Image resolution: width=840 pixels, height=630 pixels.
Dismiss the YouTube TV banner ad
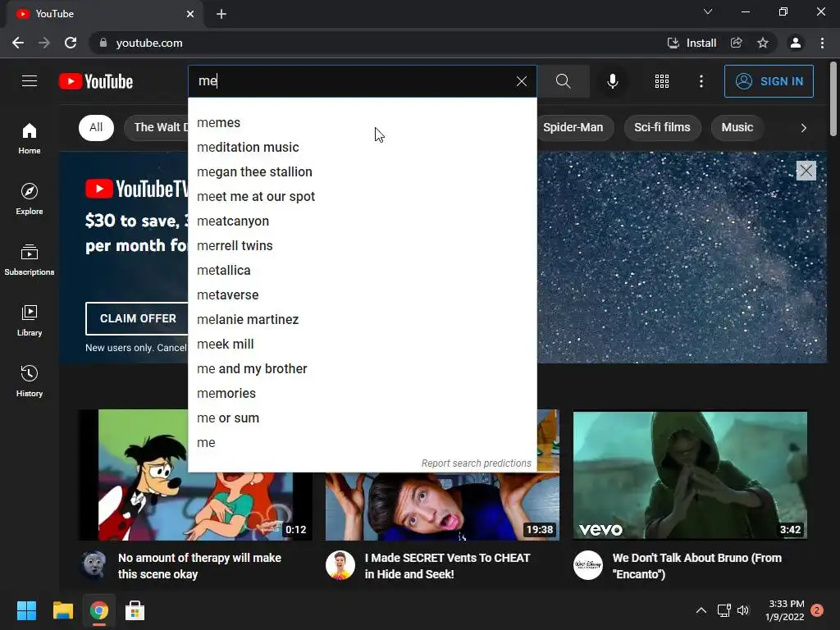click(806, 171)
